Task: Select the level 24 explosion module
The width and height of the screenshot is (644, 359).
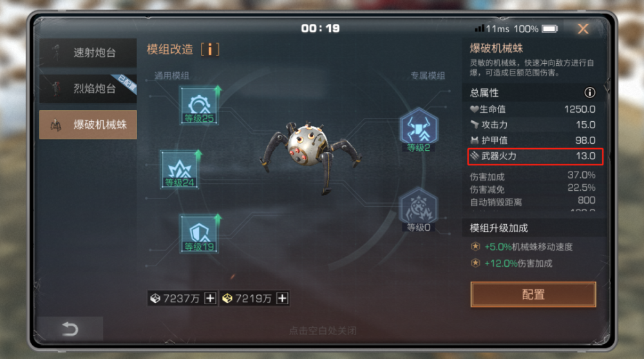Action: [x=180, y=170]
